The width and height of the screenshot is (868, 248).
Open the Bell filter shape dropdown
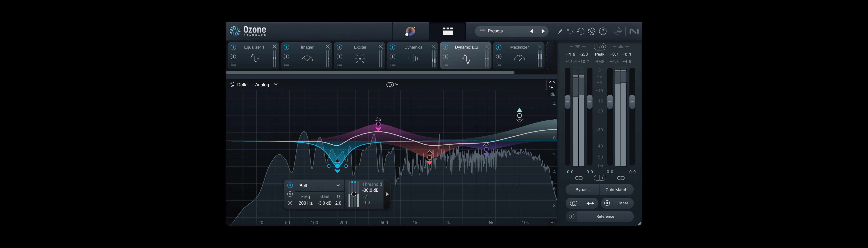(319, 186)
